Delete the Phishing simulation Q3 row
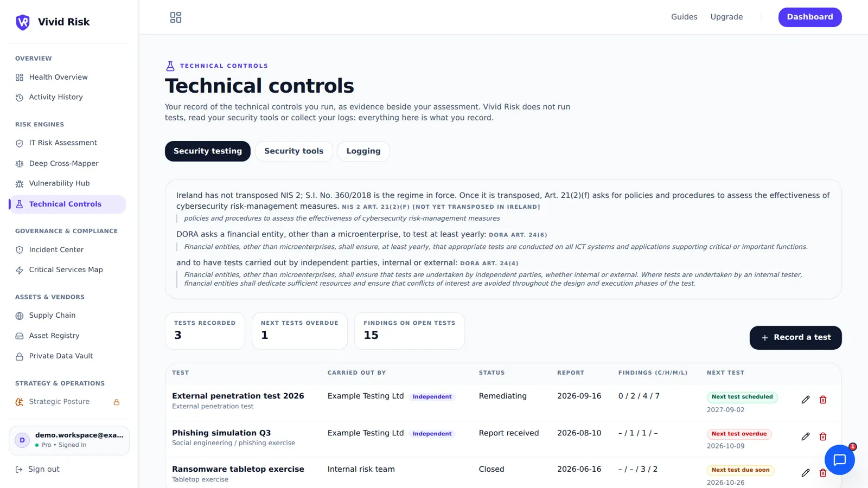 pos(823,436)
